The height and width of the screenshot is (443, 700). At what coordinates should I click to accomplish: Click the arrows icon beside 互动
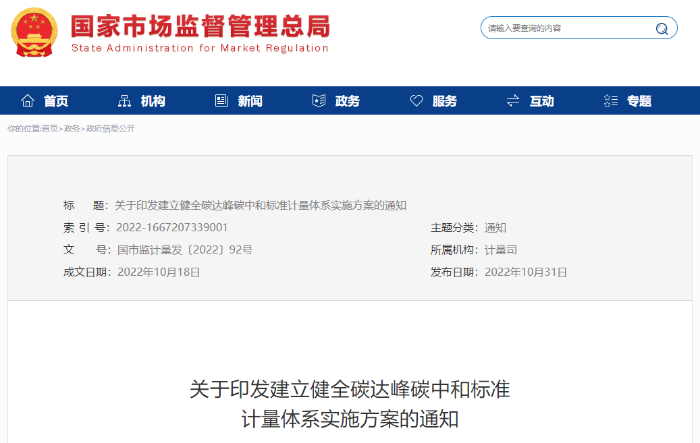click(513, 101)
